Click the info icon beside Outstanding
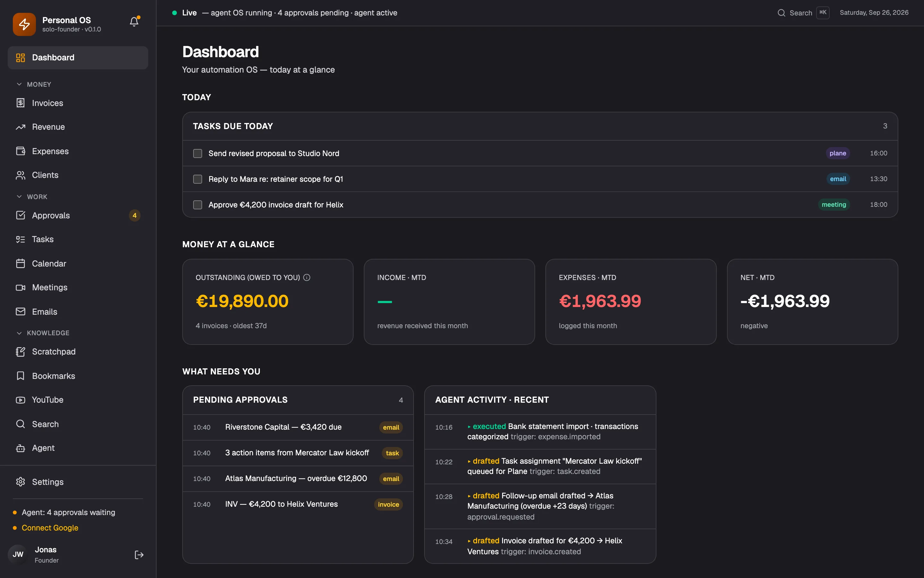 (307, 277)
